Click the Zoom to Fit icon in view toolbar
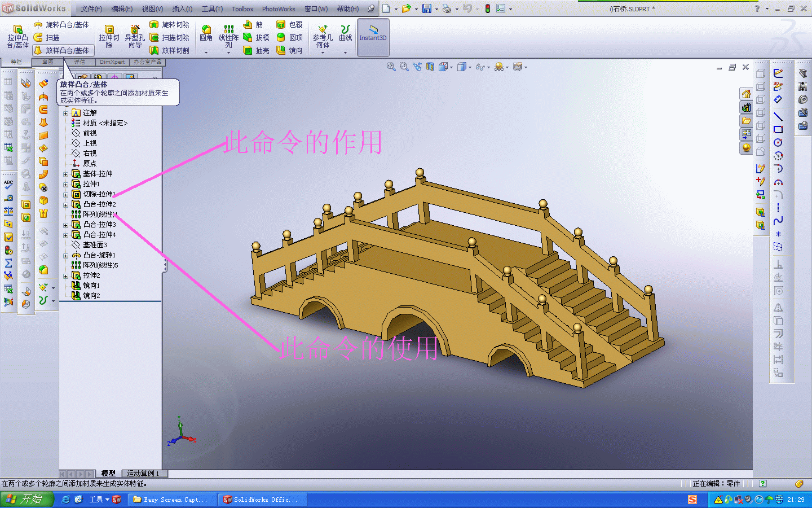The image size is (812, 508). tap(391, 67)
